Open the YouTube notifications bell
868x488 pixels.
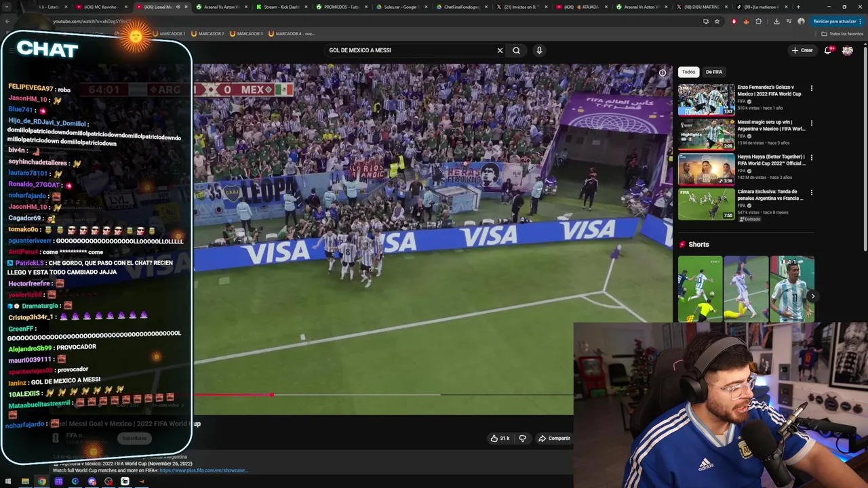pyautogui.click(x=828, y=50)
